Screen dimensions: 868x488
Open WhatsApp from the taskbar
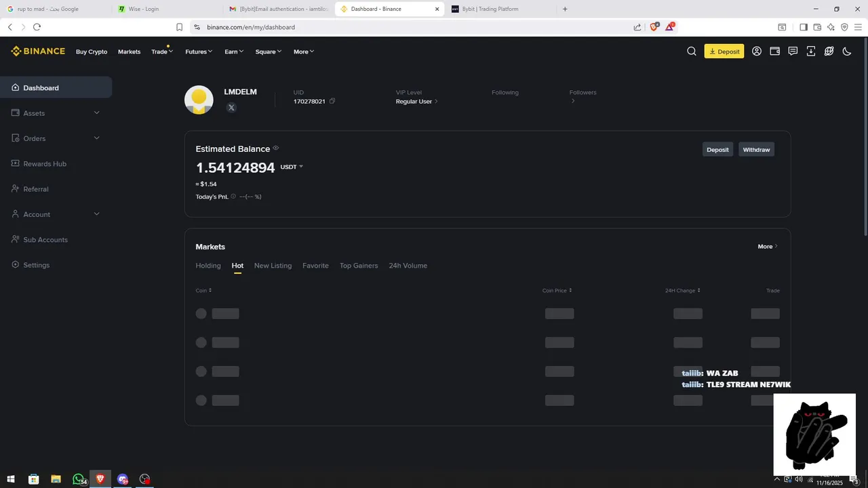79,479
